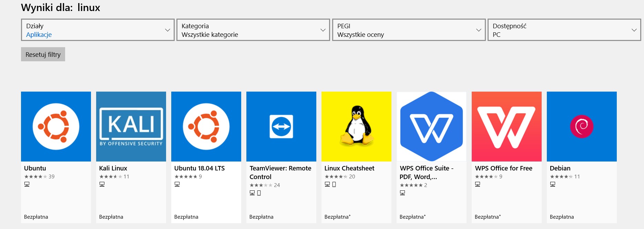Open the Debian title link

pyautogui.click(x=560, y=168)
